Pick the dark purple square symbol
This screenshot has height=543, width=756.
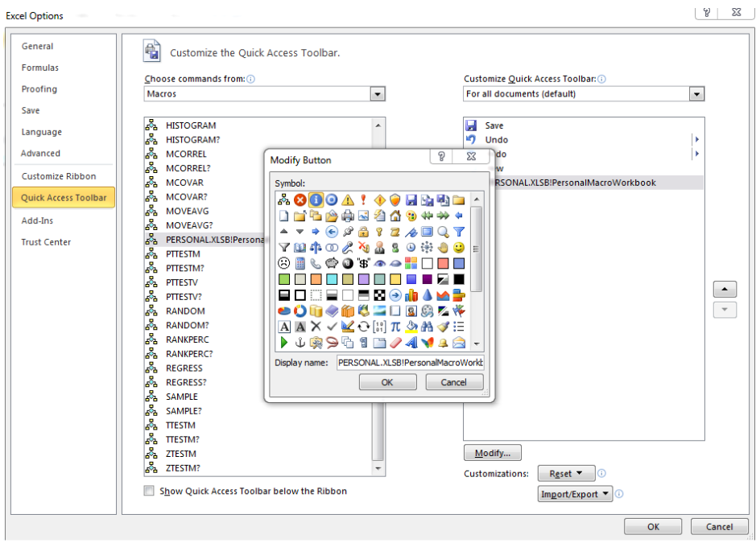tap(428, 279)
